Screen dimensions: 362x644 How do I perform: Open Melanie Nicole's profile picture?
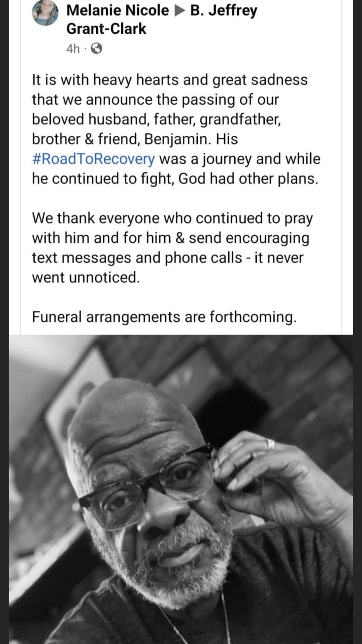coord(45,13)
